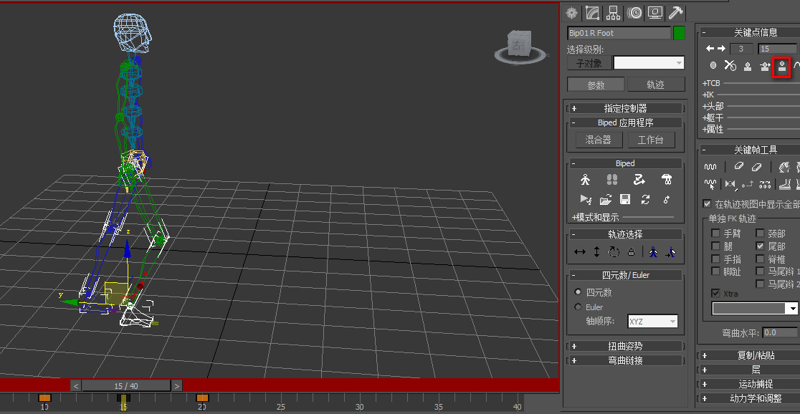
Task: Collapse the Biped 应用程序 rollout
Action: (625, 123)
